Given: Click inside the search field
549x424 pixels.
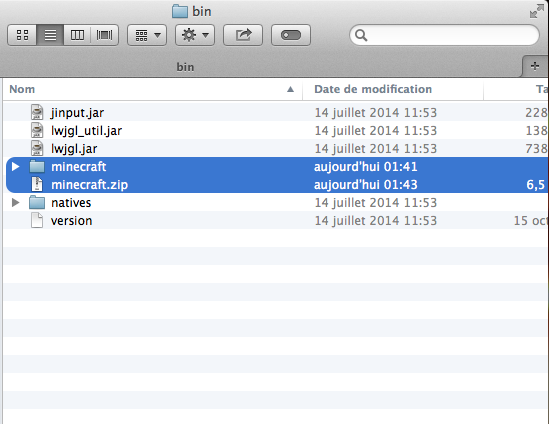Looking at the screenshot, I should point(444,35).
